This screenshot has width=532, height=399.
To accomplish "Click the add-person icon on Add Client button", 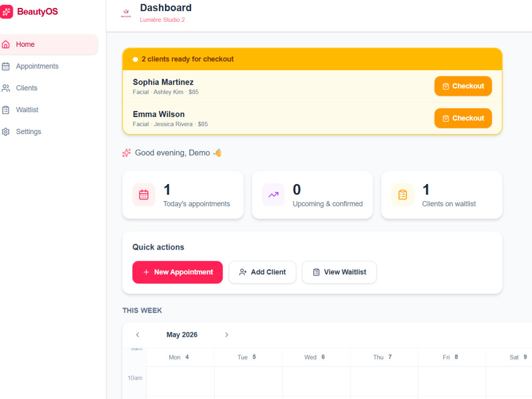I will point(243,272).
